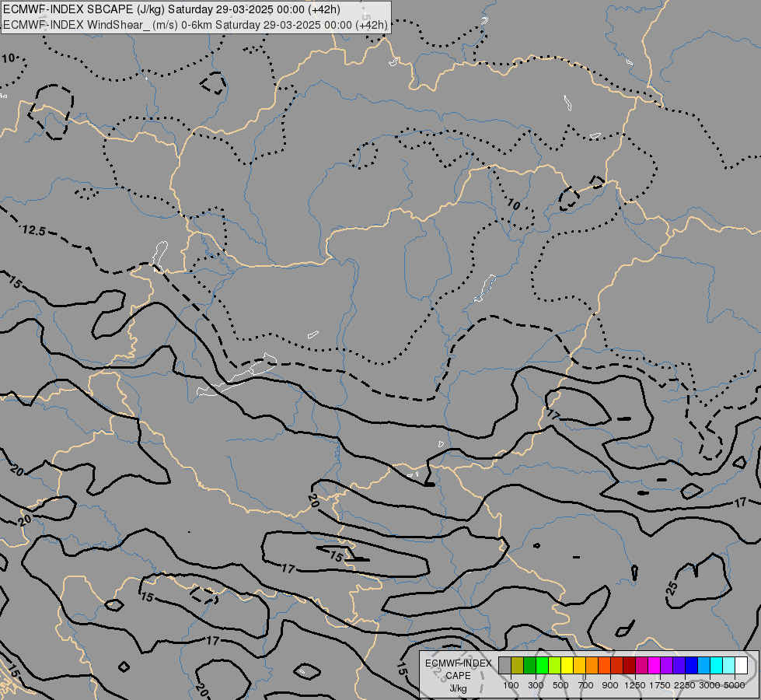The width and height of the screenshot is (761, 700).
Task: Select the dark maroon red legend swatch
Action: coord(630,666)
